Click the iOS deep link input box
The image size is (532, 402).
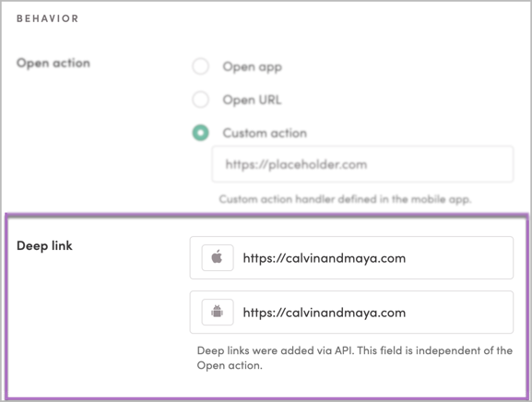[351, 258]
